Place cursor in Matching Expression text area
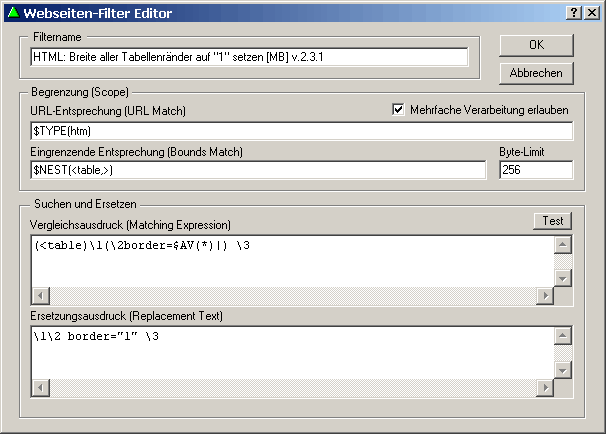Image resolution: width=606 pixels, height=434 pixels. pyautogui.click(x=290, y=262)
